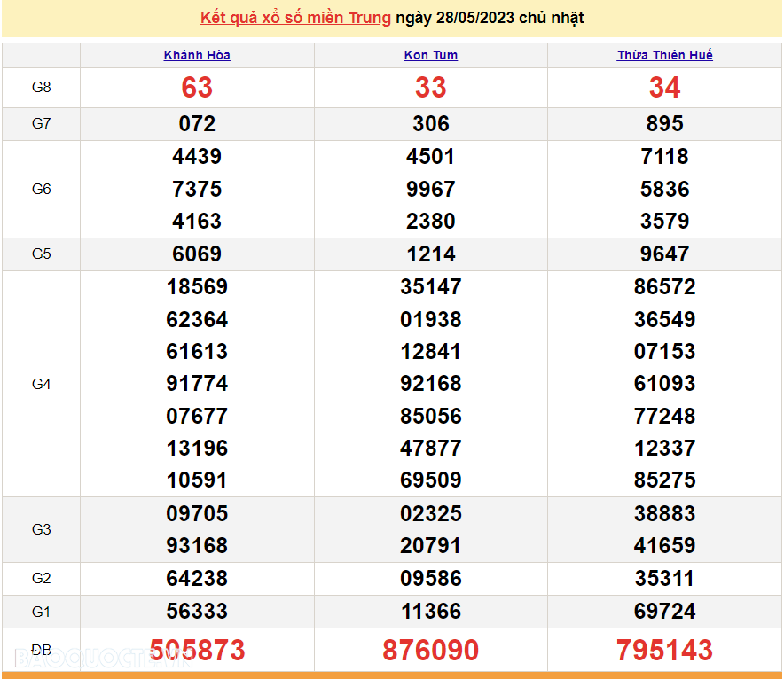784x679 pixels.
Task: Click the G5 number 9647
Action: 664,254
